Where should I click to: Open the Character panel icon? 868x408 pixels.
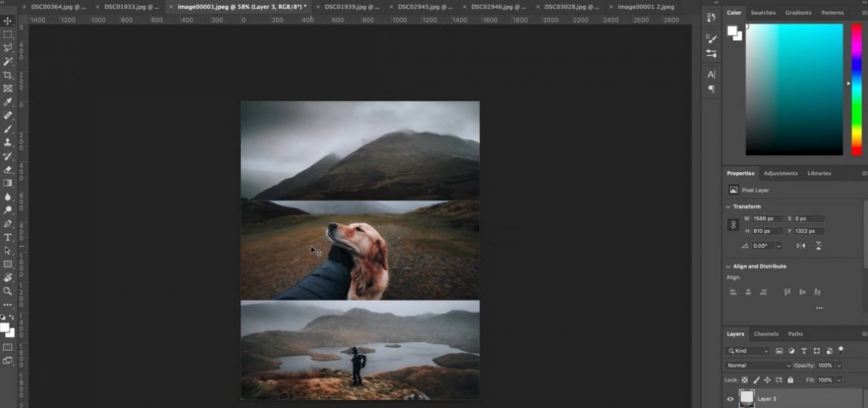tap(711, 74)
